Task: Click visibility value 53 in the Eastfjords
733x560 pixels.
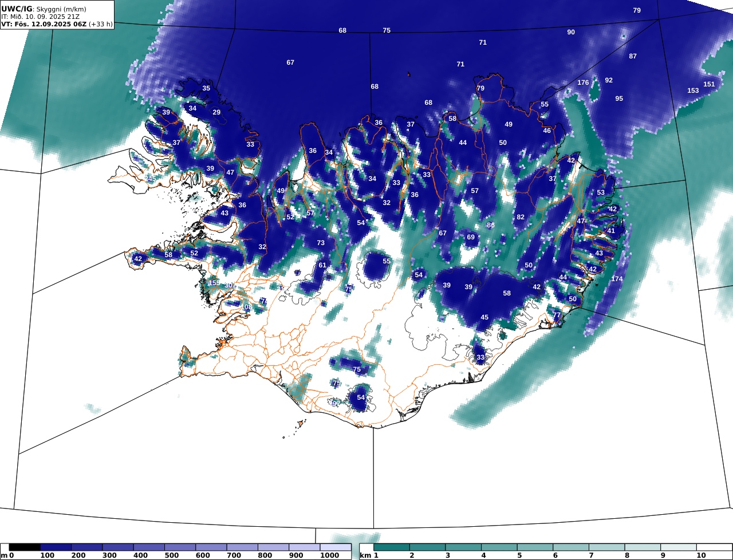Action: coord(601,192)
